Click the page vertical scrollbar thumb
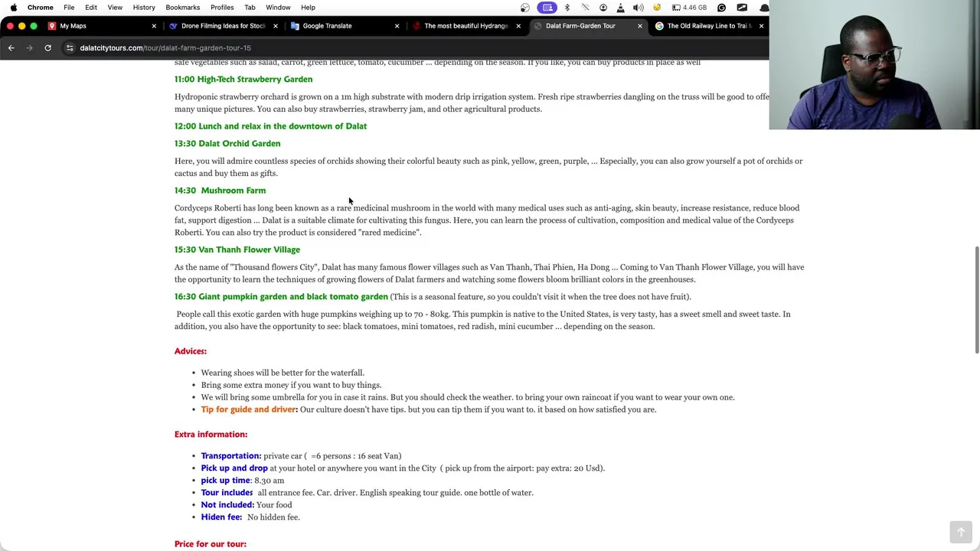The image size is (980, 551). [976, 299]
